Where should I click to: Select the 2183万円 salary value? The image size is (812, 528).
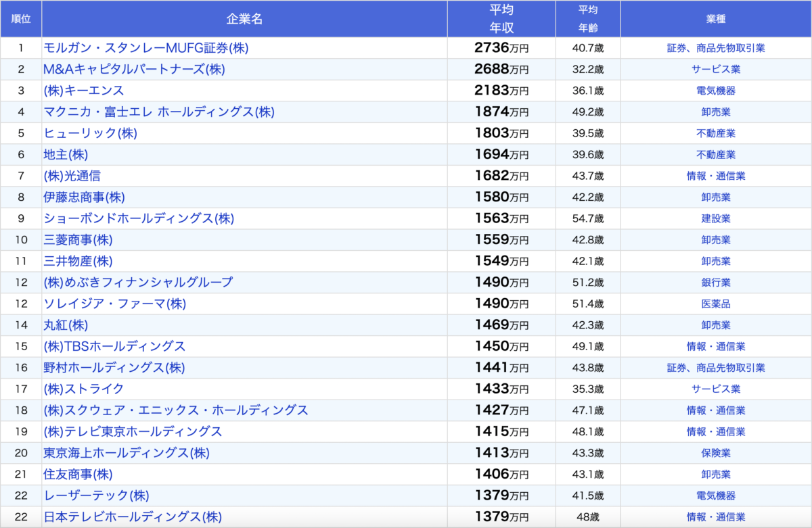point(501,91)
